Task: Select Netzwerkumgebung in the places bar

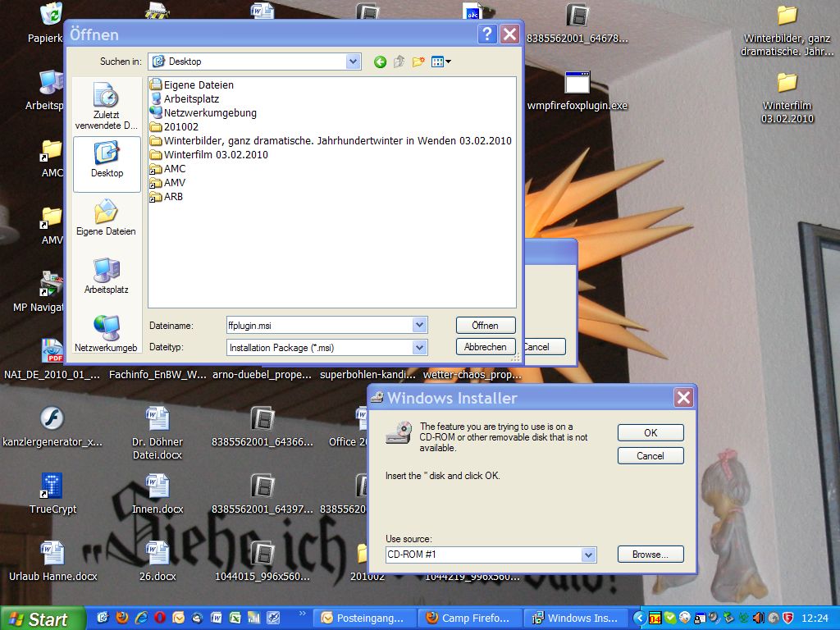Action: pyautogui.click(x=106, y=334)
